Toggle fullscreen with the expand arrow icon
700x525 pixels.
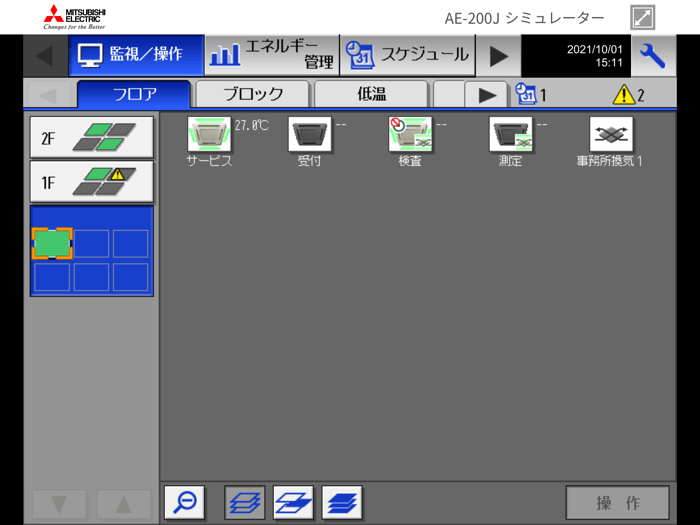(642, 17)
